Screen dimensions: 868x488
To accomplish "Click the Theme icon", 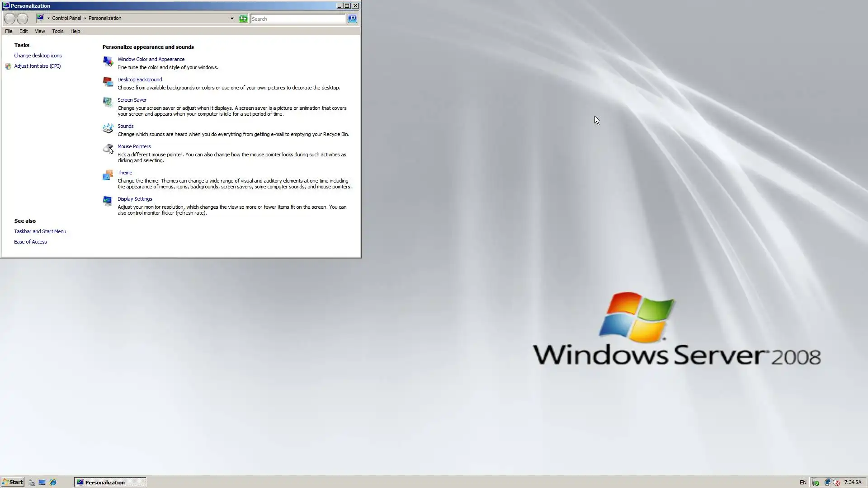I will (x=108, y=175).
